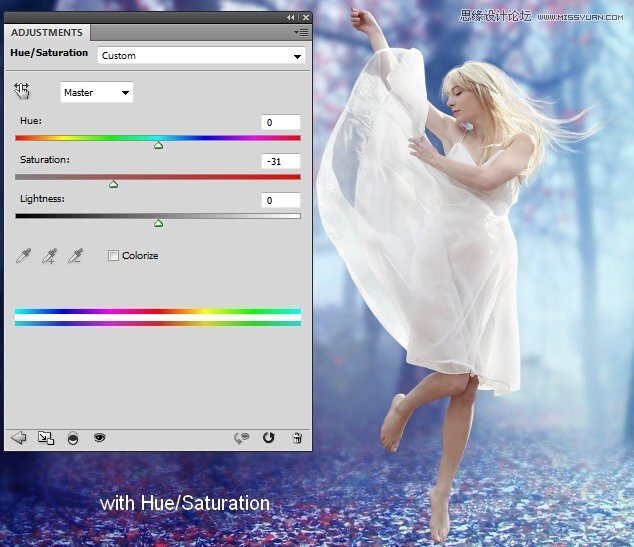Choose the subtract-from-sample eyedropper
Screen dimensions: 634x547
[74, 256]
